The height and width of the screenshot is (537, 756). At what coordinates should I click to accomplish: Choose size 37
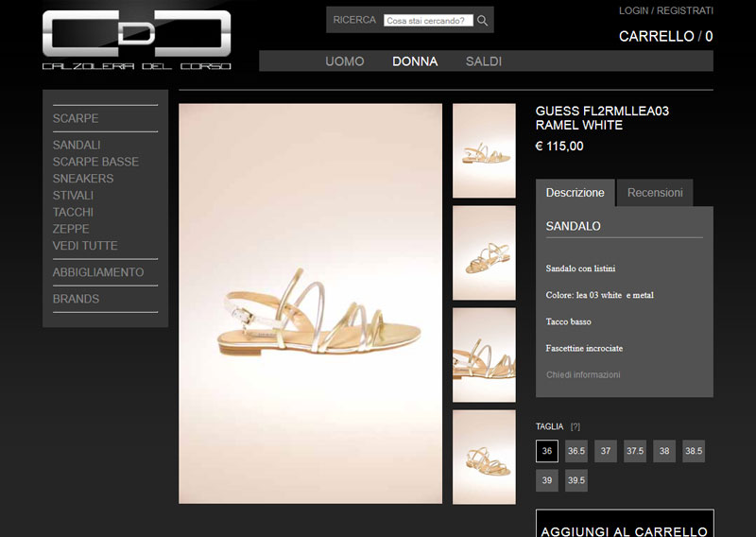606,451
